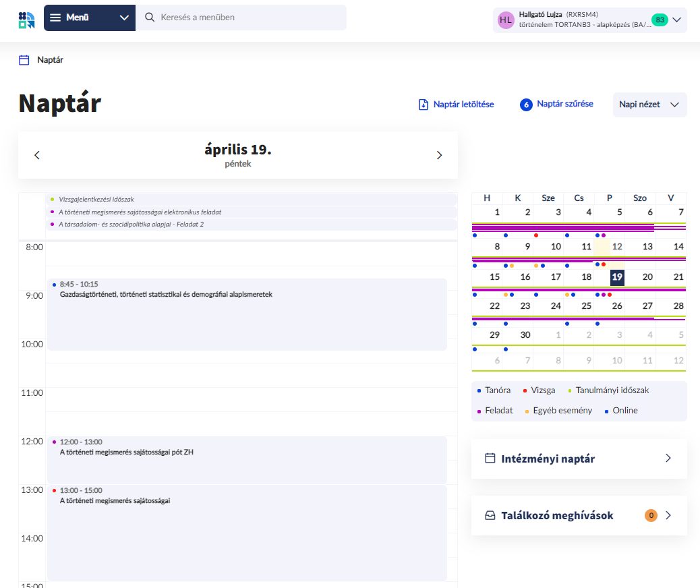Click the HL user avatar
Image resolution: width=700 pixels, height=588 pixels.
(505, 20)
